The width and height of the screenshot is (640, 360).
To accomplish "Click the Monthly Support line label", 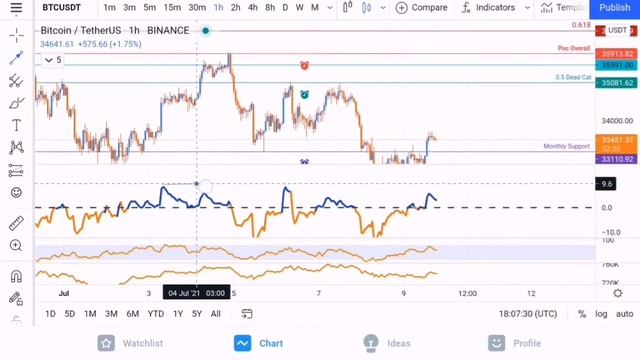I will click(x=567, y=146).
